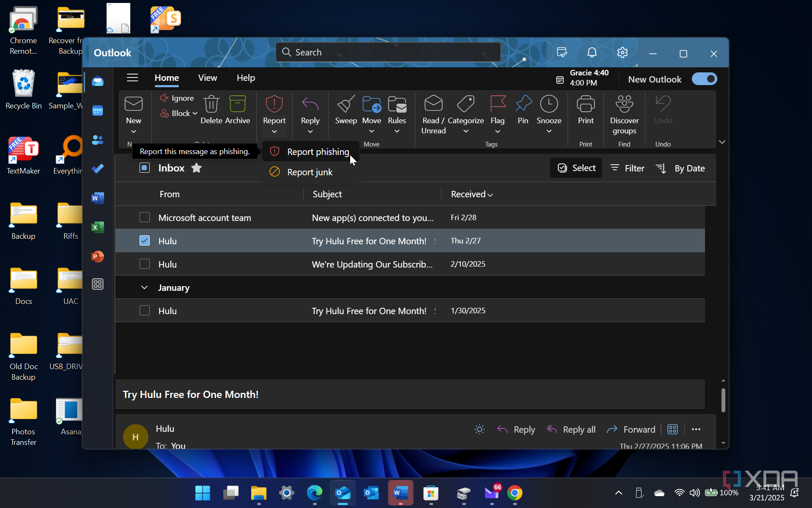
Task: Open the Categorize dropdown
Action: (466, 132)
